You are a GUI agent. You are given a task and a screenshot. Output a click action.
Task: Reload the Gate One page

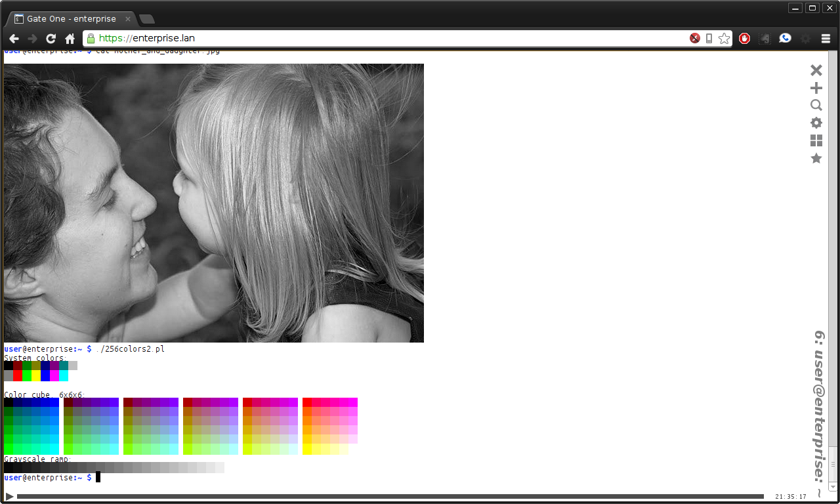point(51,38)
